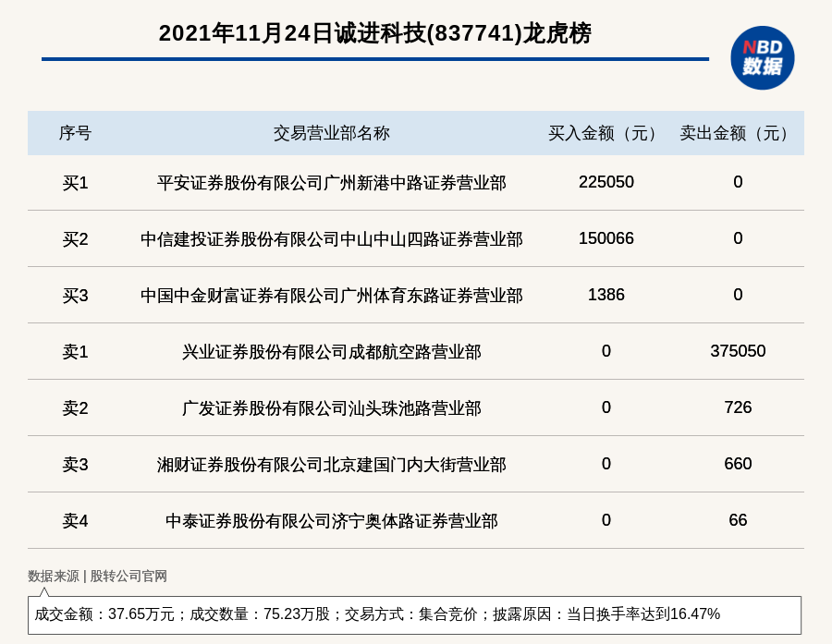The width and height of the screenshot is (832, 644).
Task: Select the title 2021年11月24日诚进科技(837741)龙虎榜
Action: pyautogui.click(x=374, y=33)
